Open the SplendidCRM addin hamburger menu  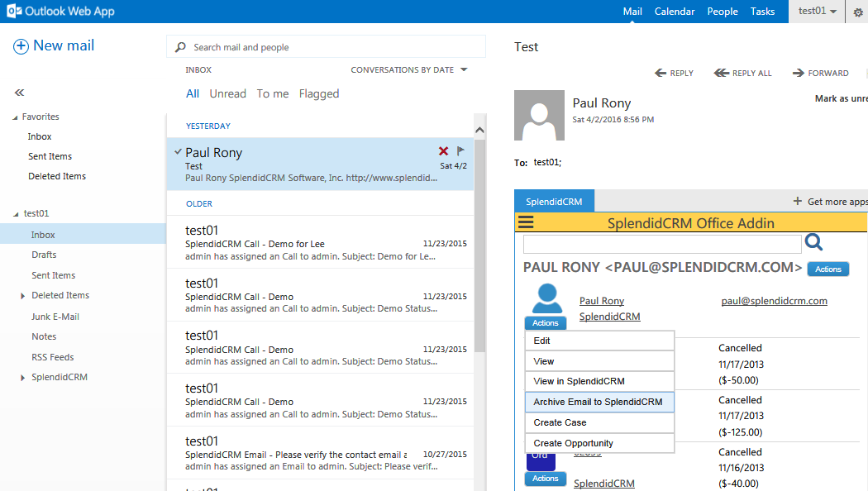525,222
